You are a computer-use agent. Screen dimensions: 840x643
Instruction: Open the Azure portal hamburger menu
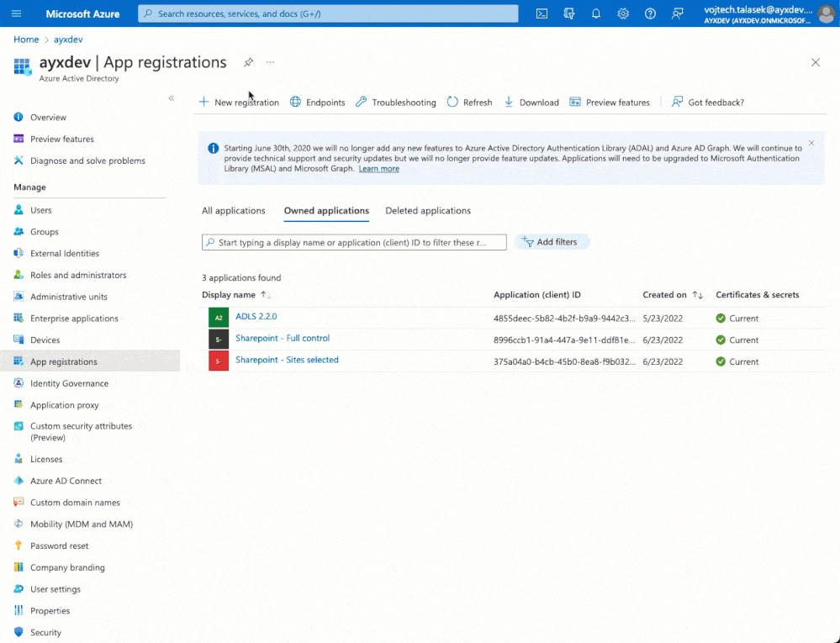[16, 13]
